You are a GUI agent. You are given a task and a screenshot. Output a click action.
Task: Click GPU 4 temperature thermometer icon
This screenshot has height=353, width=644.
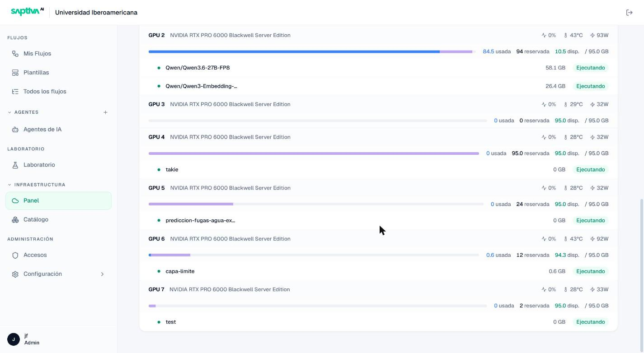(x=565, y=137)
